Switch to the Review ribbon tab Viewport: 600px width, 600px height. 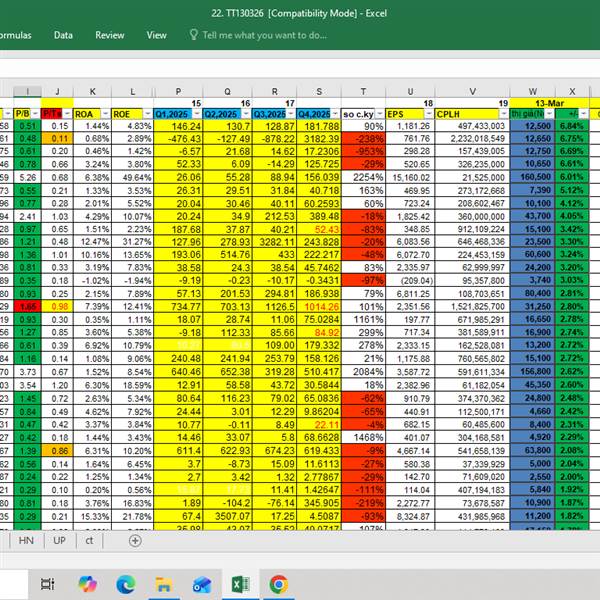110,35
